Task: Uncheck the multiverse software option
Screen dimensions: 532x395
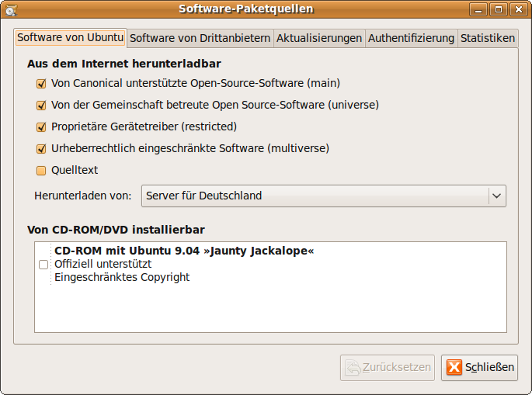Action: click(41, 148)
